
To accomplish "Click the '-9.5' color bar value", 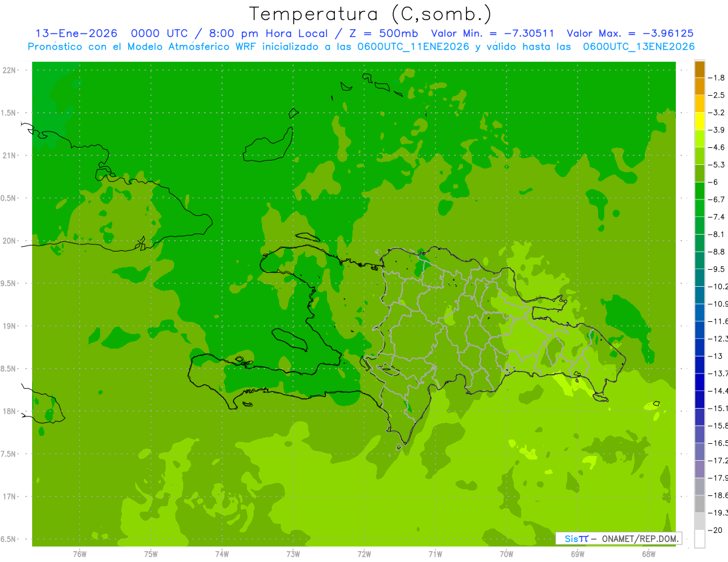I will 718,269.
